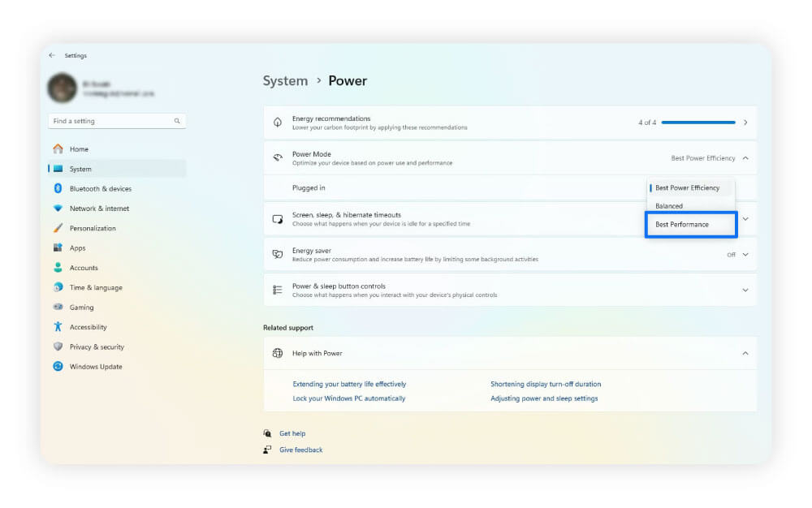Go to Bluetooth & devices settings
Image resolution: width=812 pixels, height=508 pixels.
[x=117, y=189]
